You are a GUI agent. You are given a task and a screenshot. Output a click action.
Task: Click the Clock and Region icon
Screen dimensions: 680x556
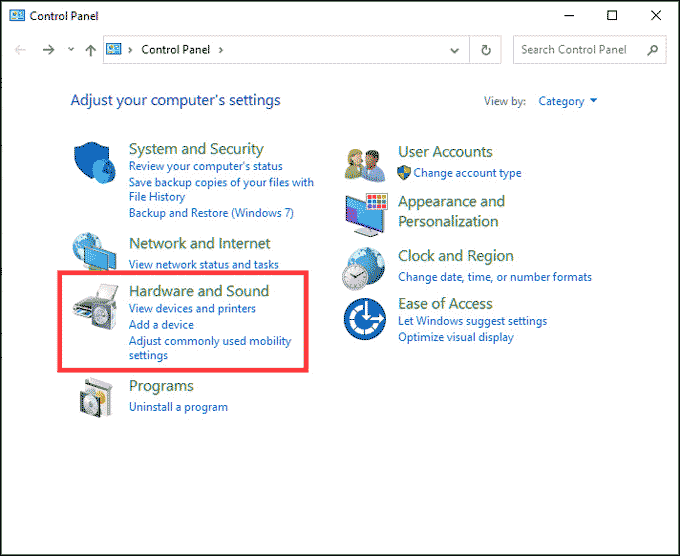(x=364, y=267)
